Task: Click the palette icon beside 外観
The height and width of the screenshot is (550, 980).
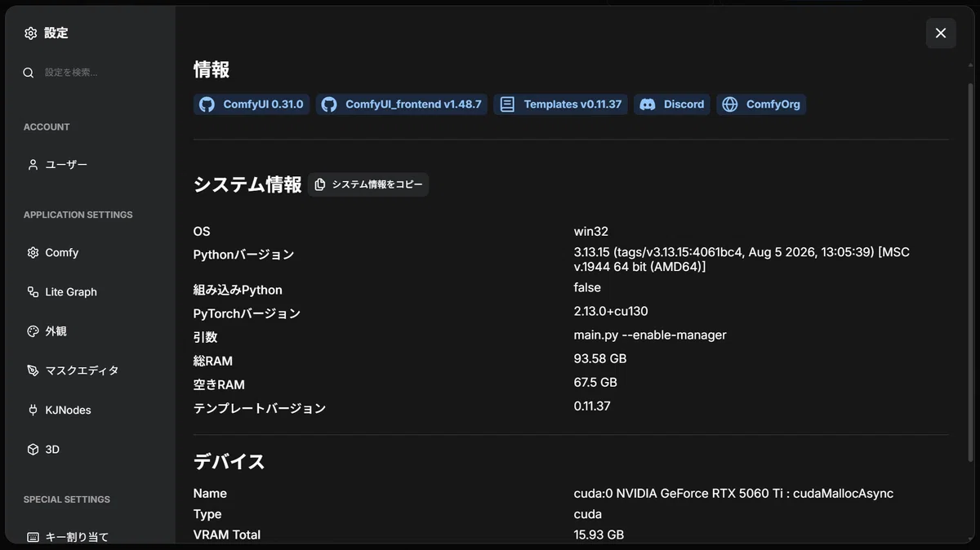Action: 33,331
